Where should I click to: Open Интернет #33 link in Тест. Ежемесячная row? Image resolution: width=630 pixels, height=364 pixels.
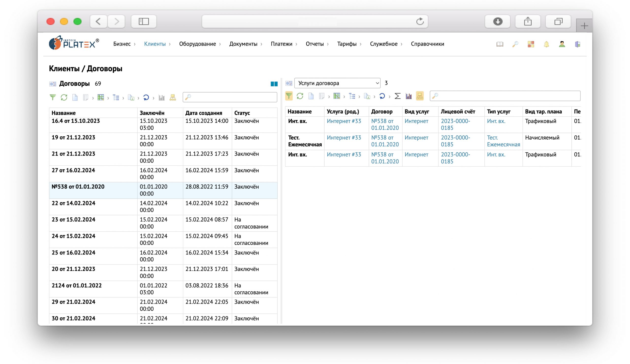click(x=344, y=138)
